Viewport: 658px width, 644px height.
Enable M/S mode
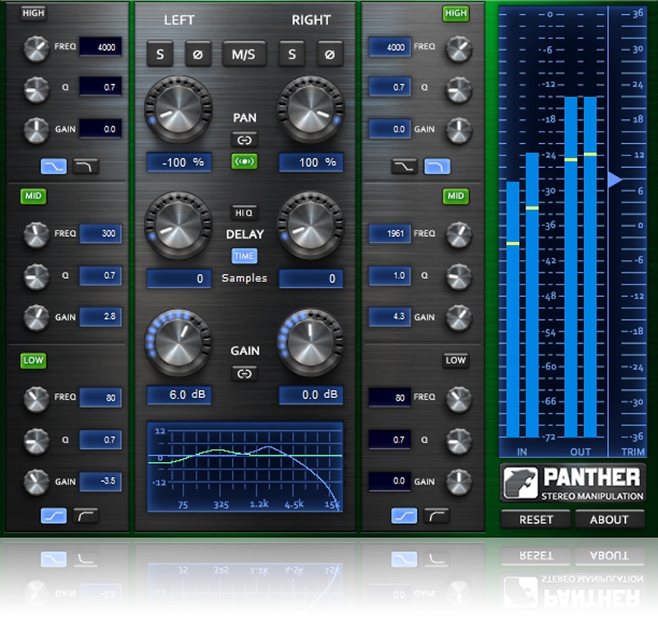(244, 54)
